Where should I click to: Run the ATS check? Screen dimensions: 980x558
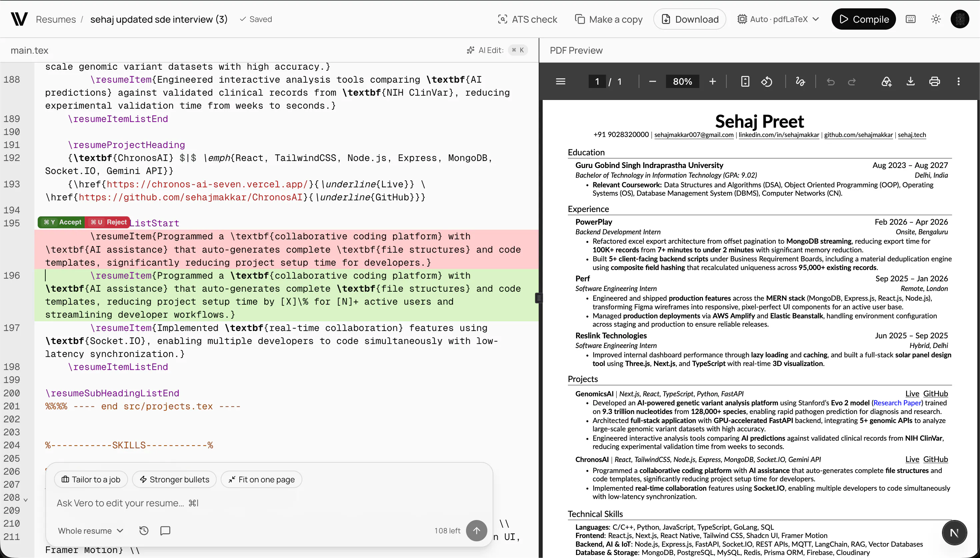[x=527, y=19]
